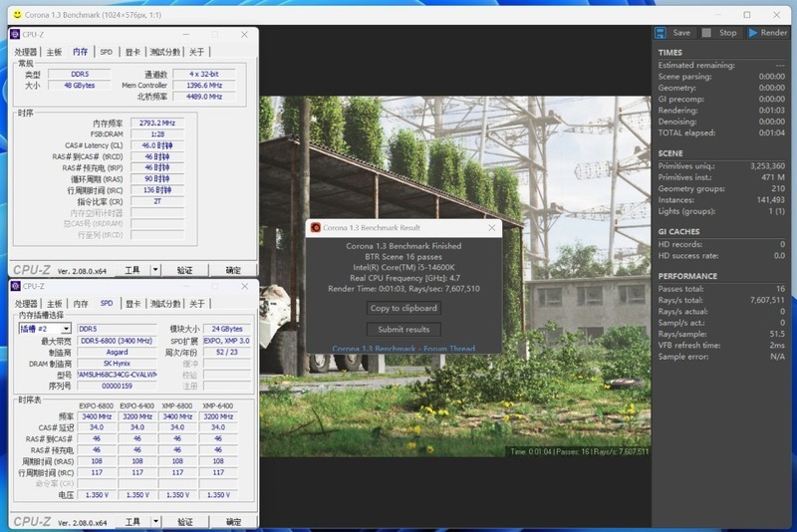Click the Primitives uniq. 3,253,360 value
Screen dimensions: 797x532
767,166
